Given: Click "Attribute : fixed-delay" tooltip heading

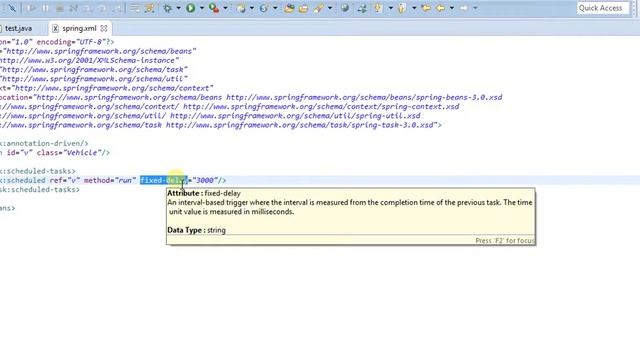Looking at the screenshot, I should pyautogui.click(x=204, y=193).
